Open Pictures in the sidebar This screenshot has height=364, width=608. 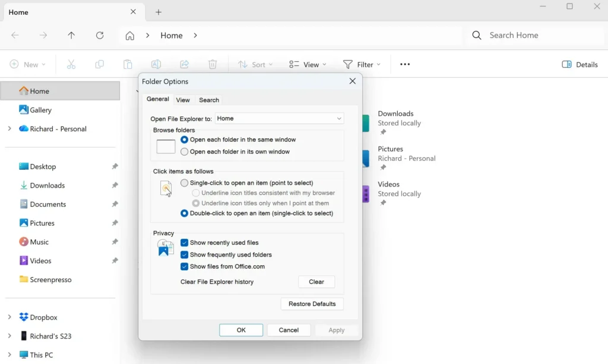point(42,223)
